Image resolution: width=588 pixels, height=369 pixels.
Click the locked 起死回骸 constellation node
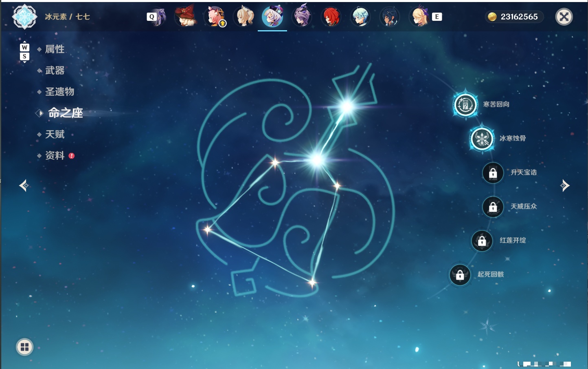click(x=460, y=275)
